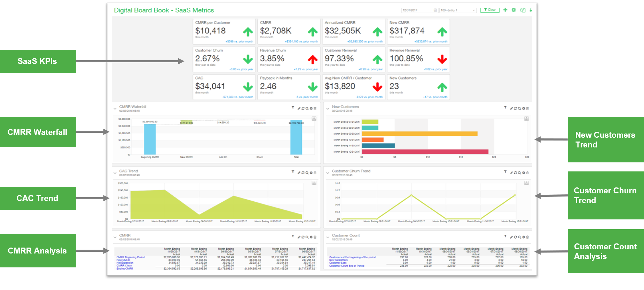This screenshot has height=290, width=644.
Task: Export the CMRR Waterfall chart
Action: click(x=314, y=119)
